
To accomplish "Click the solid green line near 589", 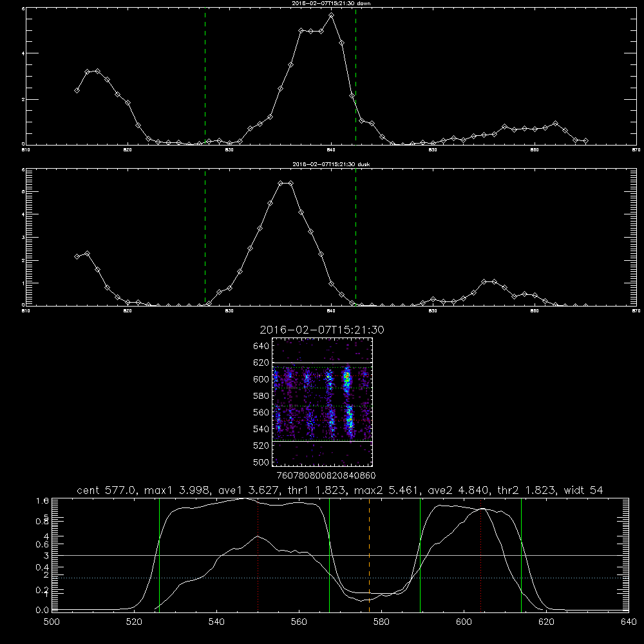I will [x=420, y=554].
